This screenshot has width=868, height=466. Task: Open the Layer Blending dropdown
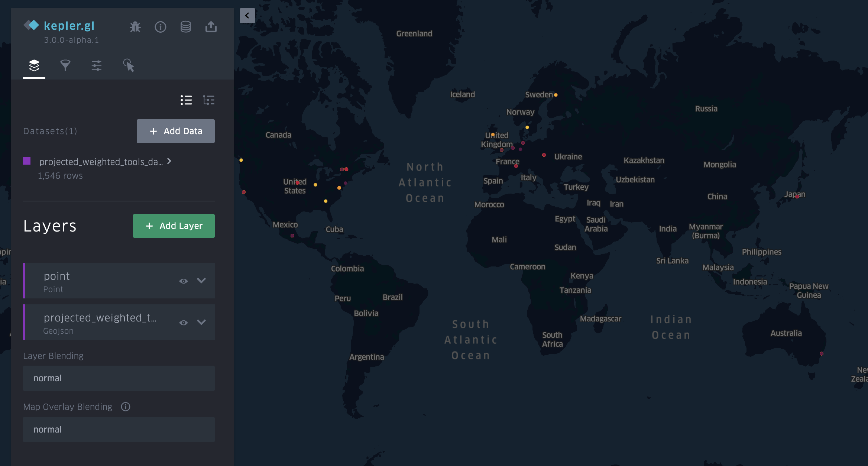click(119, 378)
